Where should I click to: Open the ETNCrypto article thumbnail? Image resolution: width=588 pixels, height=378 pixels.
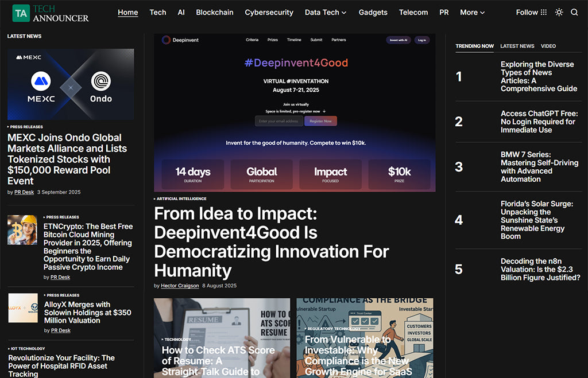pos(22,230)
